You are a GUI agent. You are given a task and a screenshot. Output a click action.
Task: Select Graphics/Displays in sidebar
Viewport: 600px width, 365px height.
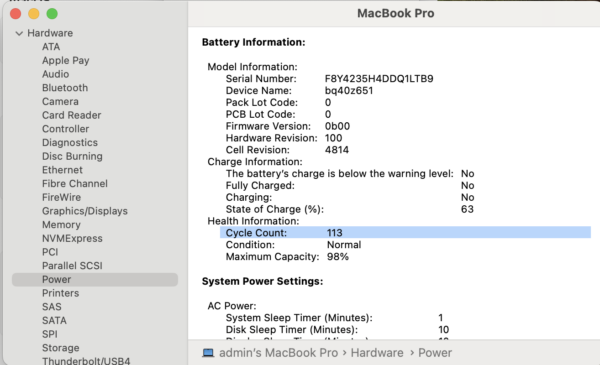pyautogui.click(x=85, y=211)
